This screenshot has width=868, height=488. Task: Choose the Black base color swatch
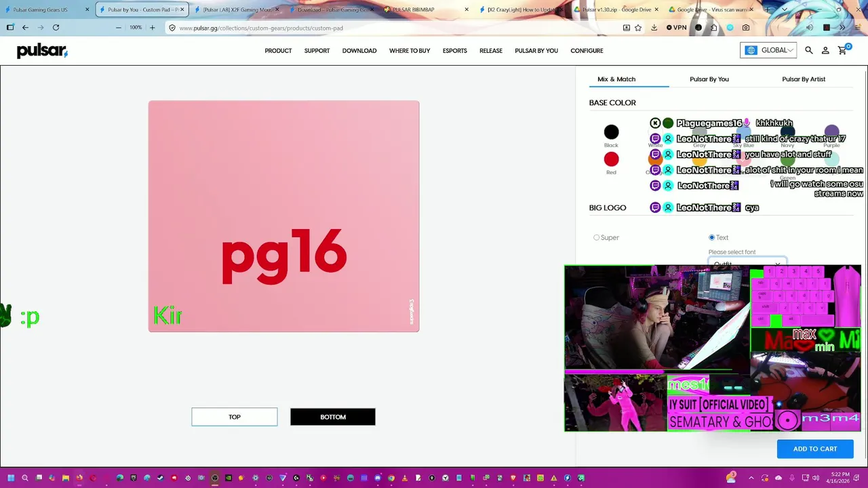pyautogui.click(x=611, y=132)
